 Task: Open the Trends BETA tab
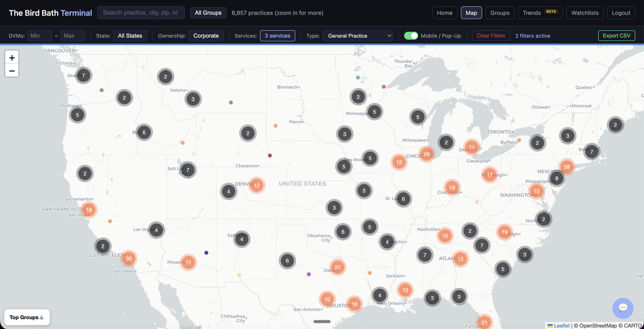pyautogui.click(x=540, y=13)
